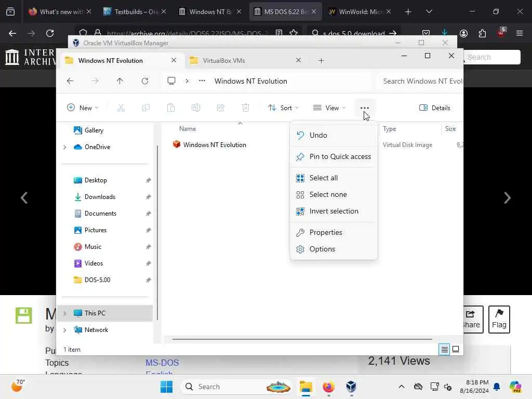Image resolution: width=532 pixels, height=399 pixels.
Task: Choose Undo from the menu
Action: pos(334,136)
